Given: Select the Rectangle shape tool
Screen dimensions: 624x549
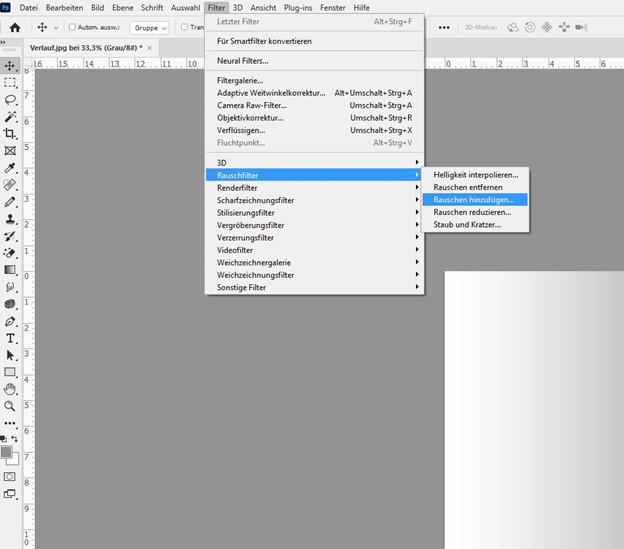Looking at the screenshot, I should click(x=10, y=372).
